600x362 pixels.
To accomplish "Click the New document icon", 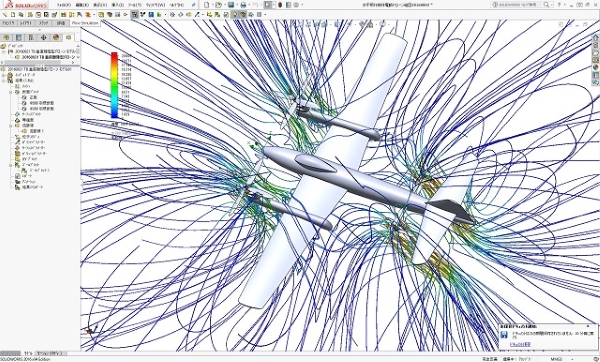I will click(x=207, y=5).
